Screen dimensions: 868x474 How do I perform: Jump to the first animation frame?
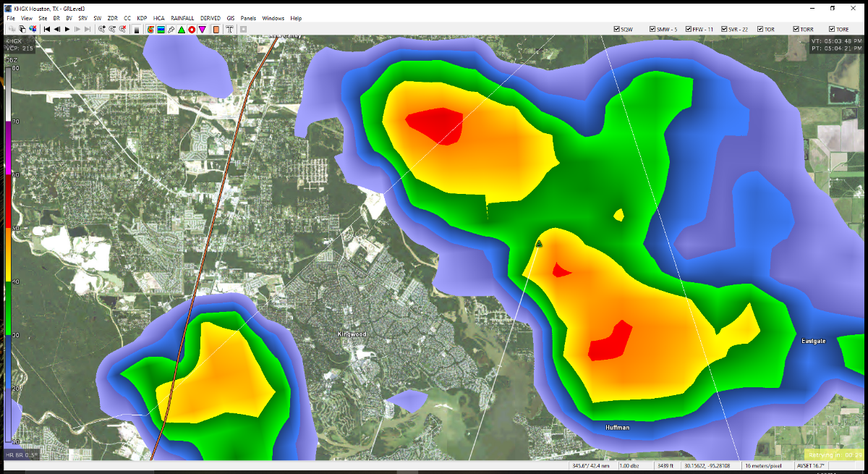point(46,29)
